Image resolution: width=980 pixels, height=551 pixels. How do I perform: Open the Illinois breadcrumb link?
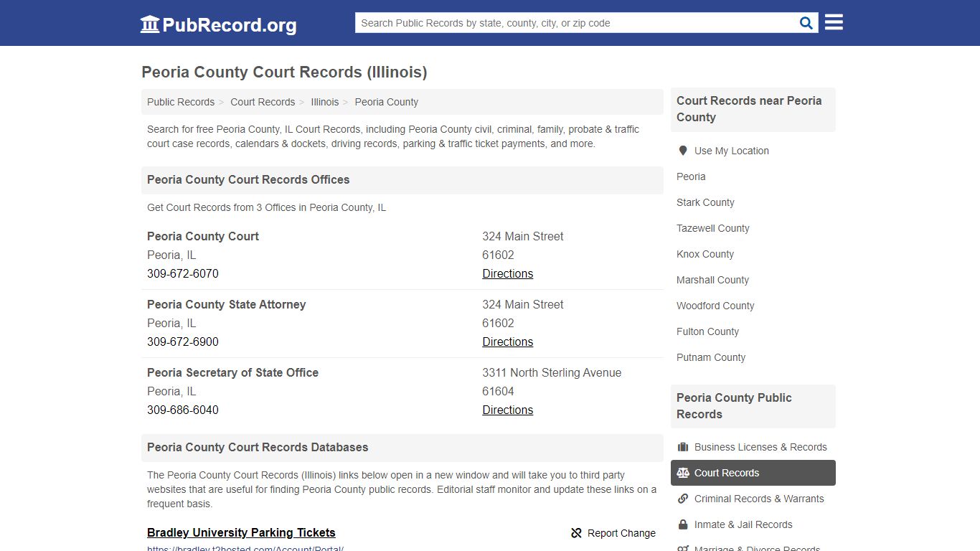pyautogui.click(x=324, y=102)
